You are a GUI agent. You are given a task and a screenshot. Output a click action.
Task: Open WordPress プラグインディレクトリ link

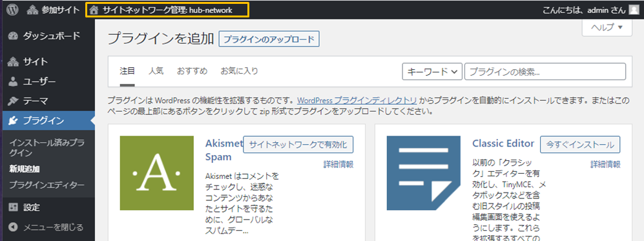pos(357,101)
